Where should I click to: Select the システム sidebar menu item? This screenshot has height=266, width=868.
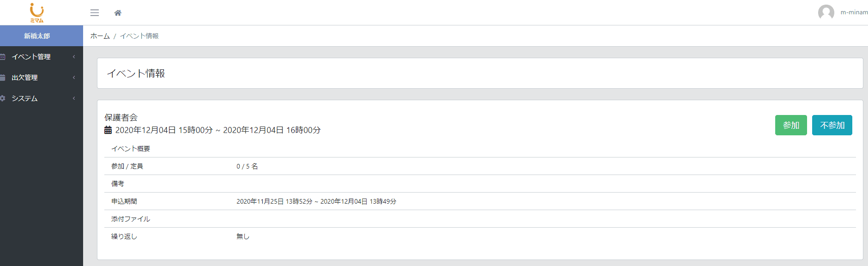pos(25,98)
